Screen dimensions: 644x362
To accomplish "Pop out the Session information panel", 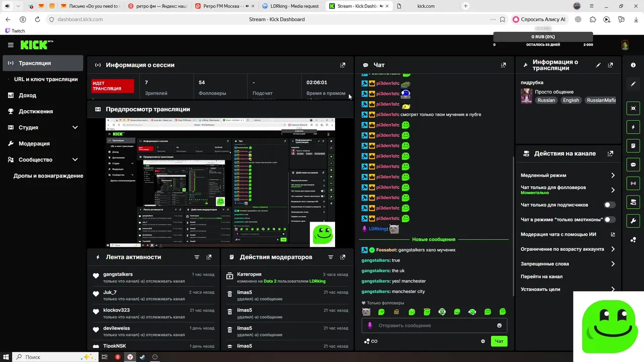I will pyautogui.click(x=343, y=65).
